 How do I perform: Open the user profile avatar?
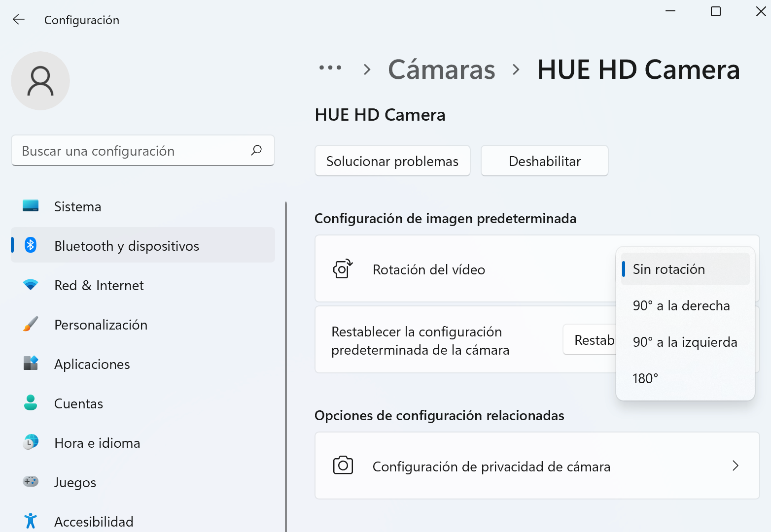[40, 81]
